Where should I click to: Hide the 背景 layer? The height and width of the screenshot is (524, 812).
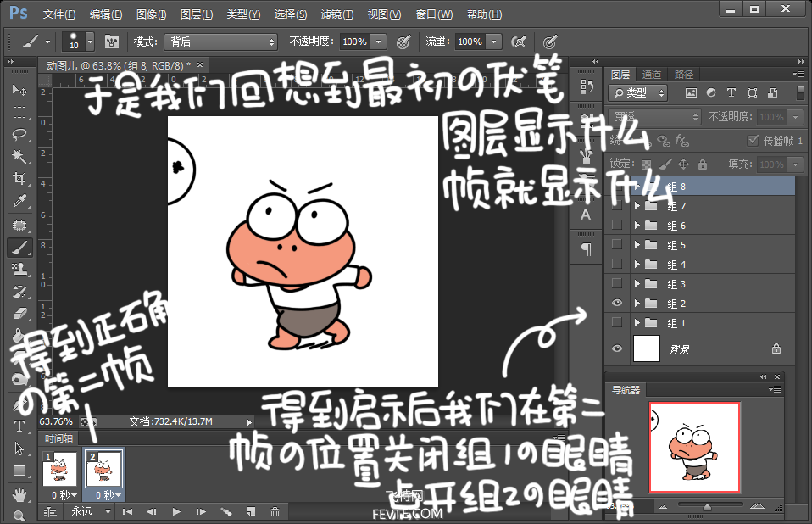coord(617,348)
